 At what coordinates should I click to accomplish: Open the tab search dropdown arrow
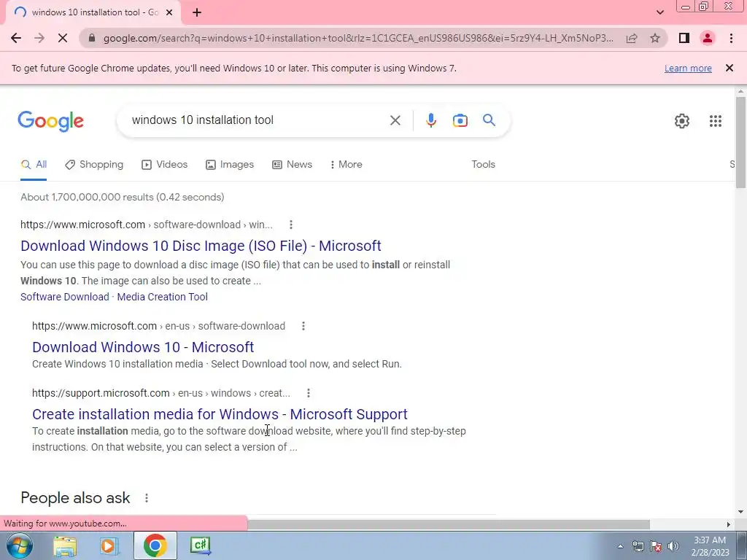pos(659,12)
